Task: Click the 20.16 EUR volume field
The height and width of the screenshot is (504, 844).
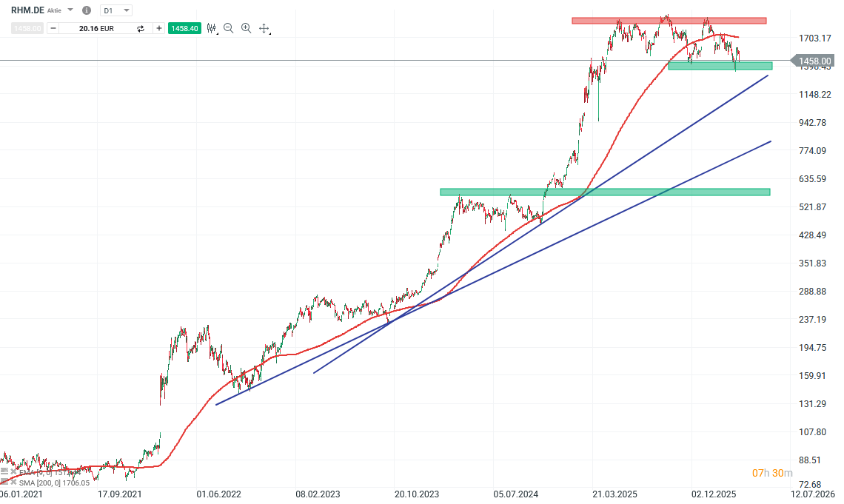Action: [x=96, y=28]
